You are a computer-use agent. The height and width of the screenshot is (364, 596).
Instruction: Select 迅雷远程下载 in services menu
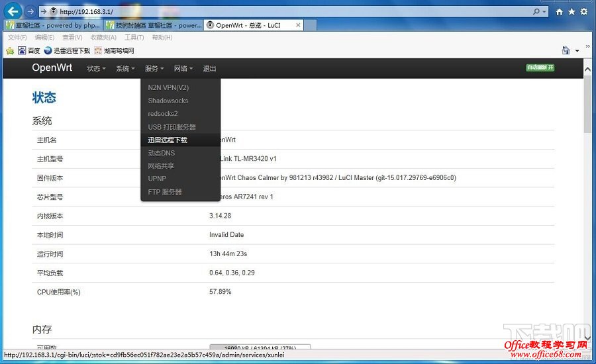(x=181, y=140)
